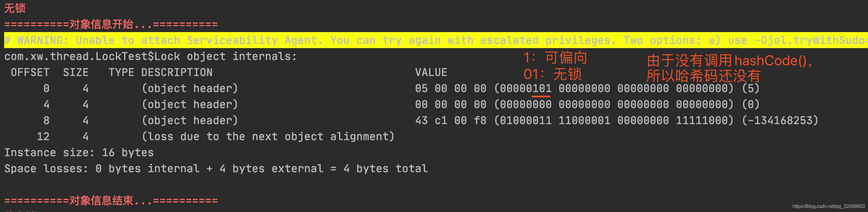
Task: Click the VALUE column header
Action: 431,72
